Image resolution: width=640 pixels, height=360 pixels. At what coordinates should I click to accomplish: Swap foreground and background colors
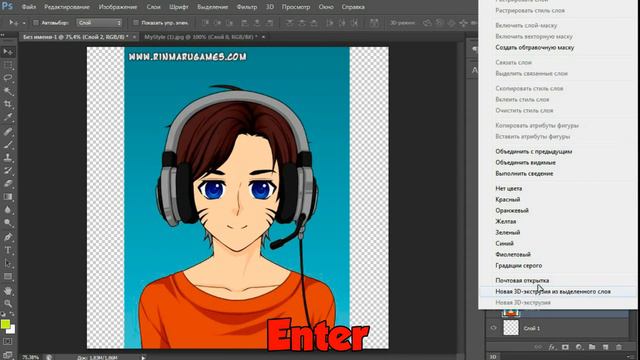[x=12, y=315]
